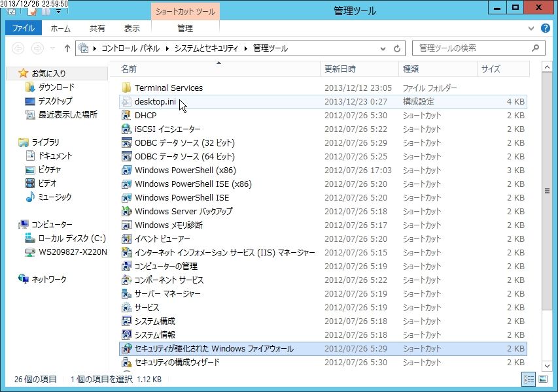Image resolution: width=558 pixels, height=392 pixels.
Task: Select the ショートカット ツール contextual tab
Action: click(185, 11)
